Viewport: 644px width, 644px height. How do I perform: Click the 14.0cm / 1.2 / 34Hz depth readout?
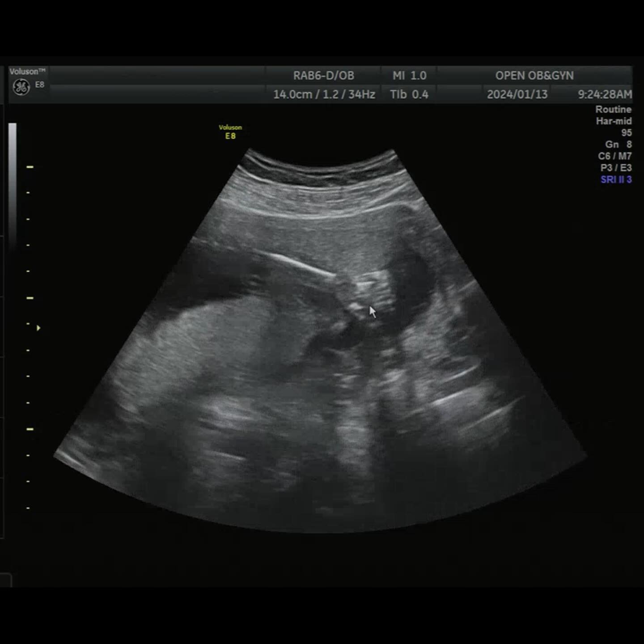[324, 94]
